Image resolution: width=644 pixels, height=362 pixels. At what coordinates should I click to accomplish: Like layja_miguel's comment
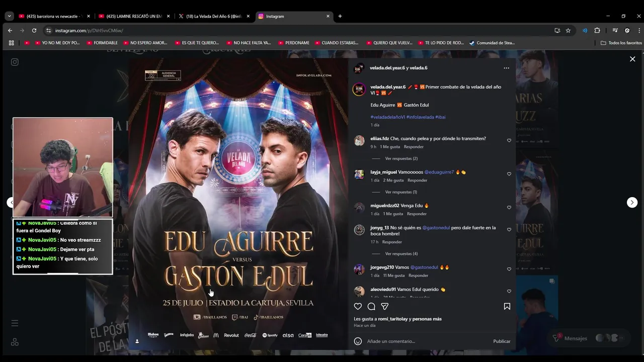[x=509, y=174]
